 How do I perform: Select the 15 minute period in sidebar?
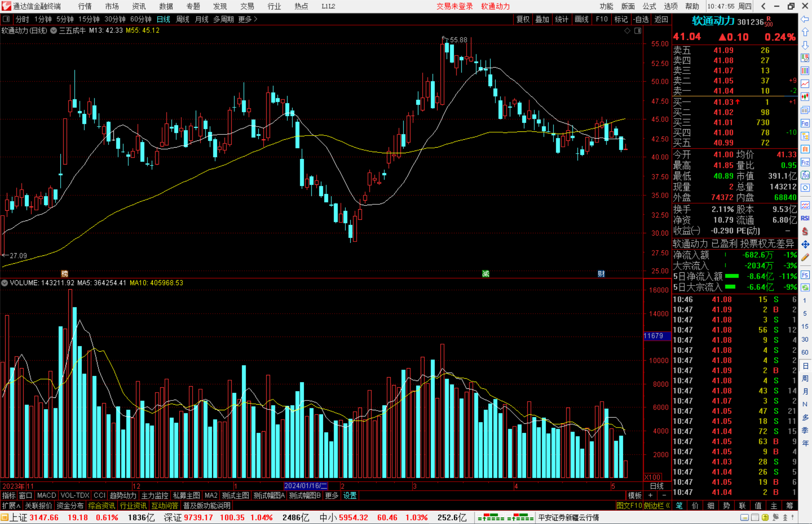coord(805,326)
